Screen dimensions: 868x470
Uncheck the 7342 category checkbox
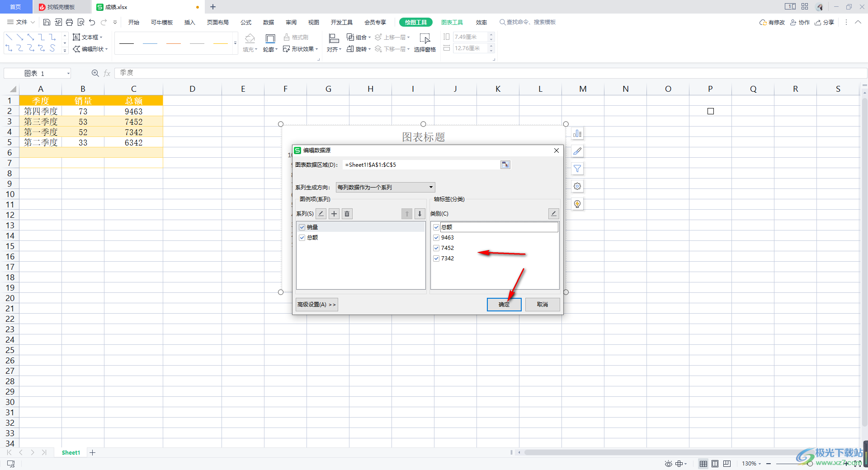pyautogui.click(x=436, y=258)
